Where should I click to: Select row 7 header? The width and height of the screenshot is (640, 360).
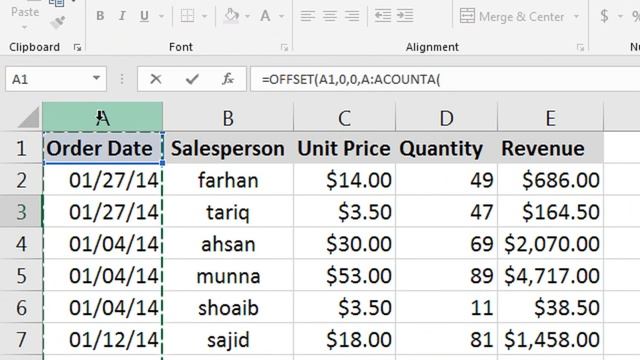coord(21,339)
